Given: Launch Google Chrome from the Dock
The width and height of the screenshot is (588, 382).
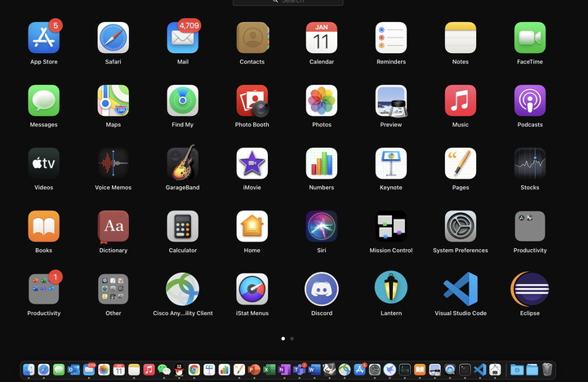Looking at the screenshot, I should tap(194, 370).
